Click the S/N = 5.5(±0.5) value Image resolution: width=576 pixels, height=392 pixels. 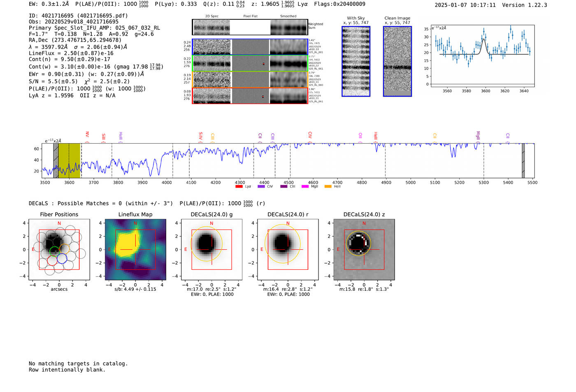click(x=53, y=81)
